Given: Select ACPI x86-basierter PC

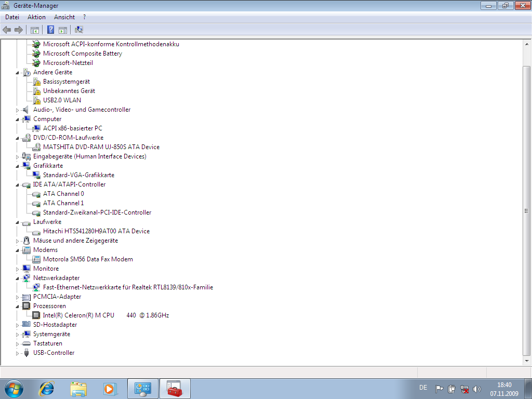Looking at the screenshot, I should click(73, 128).
